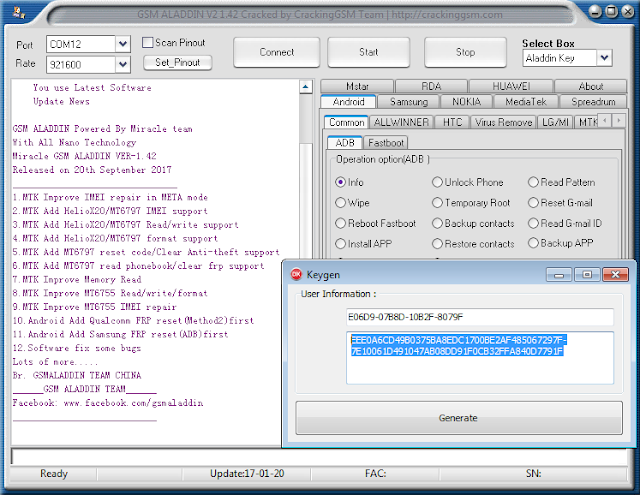640x495 pixels.
Task: Click the generated key text box
Action: 480,358
